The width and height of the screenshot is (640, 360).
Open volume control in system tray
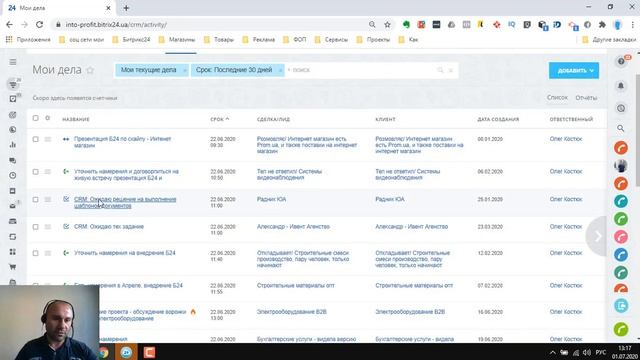(587, 352)
